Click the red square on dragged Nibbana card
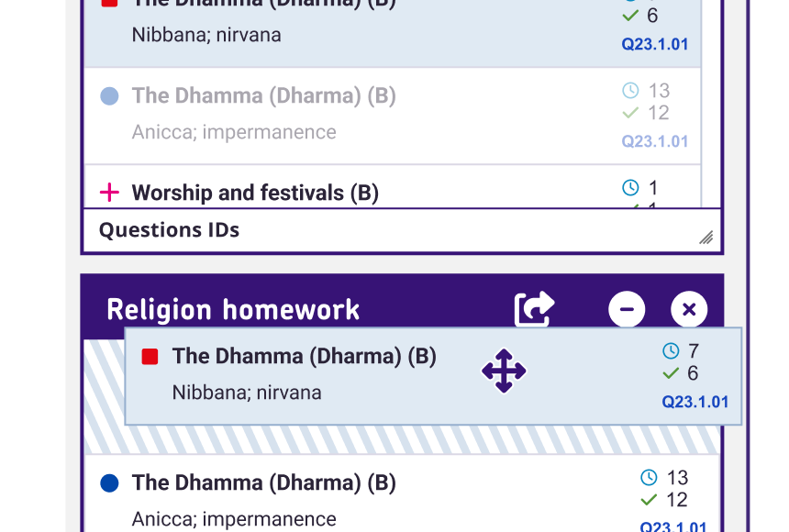The height and width of the screenshot is (532, 789). click(150, 357)
